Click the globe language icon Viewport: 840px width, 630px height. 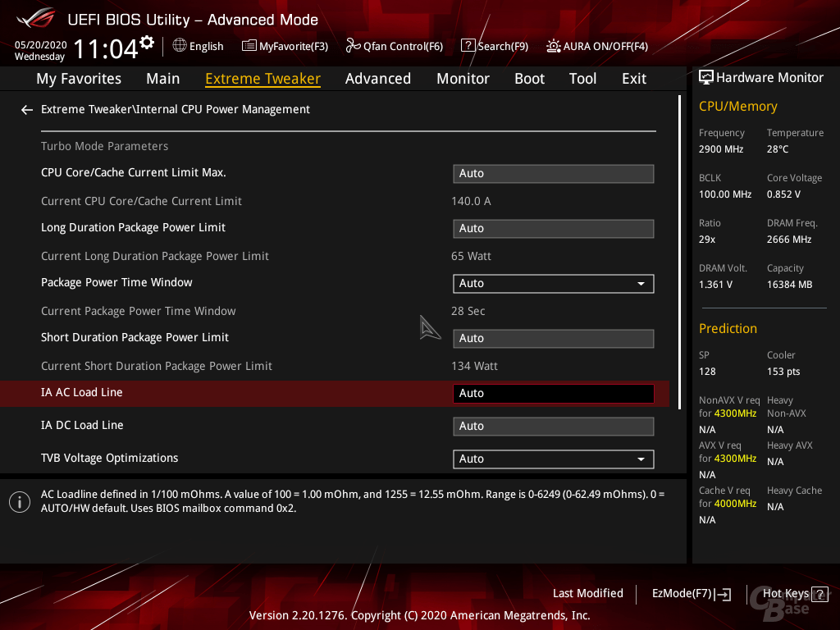tap(180, 46)
